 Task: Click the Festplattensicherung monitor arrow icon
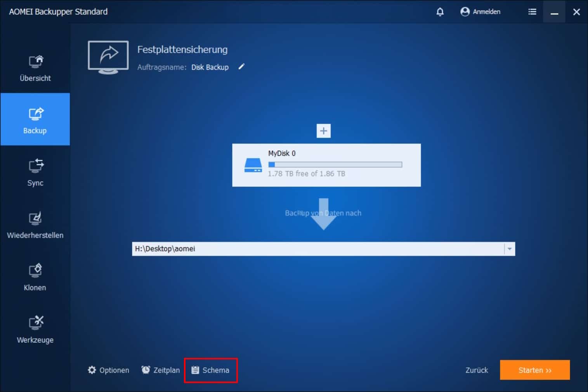(108, 57)
